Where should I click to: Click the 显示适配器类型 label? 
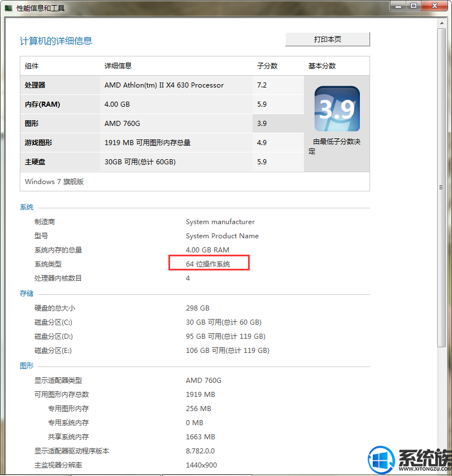pos(58,380)
